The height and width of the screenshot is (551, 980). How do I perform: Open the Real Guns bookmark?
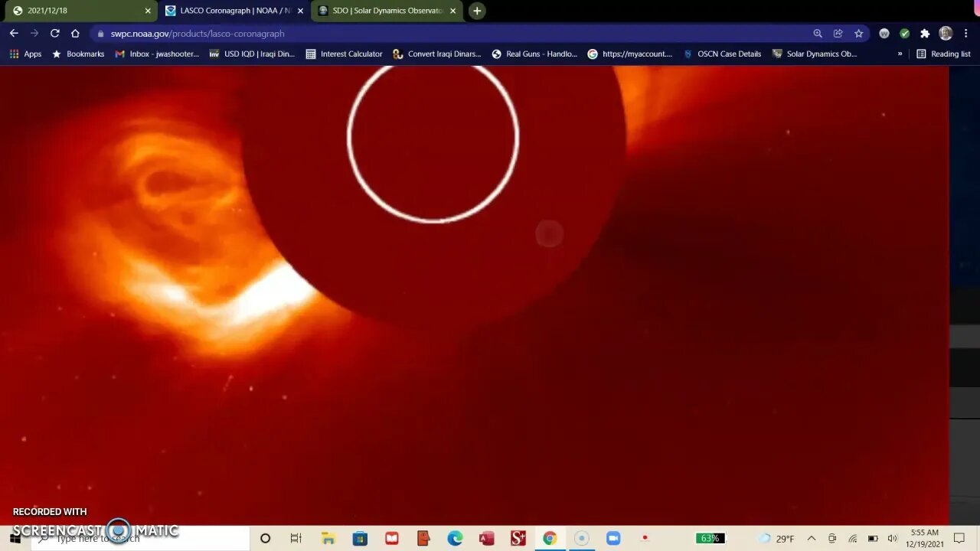[x=534, y=54]
